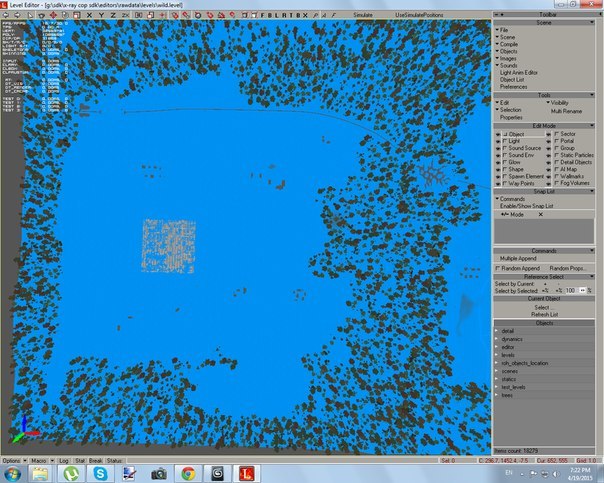Viewport: 604px width, 483px height.
Task: Click the Log button in status bar
Action: [x=64, y=461]
